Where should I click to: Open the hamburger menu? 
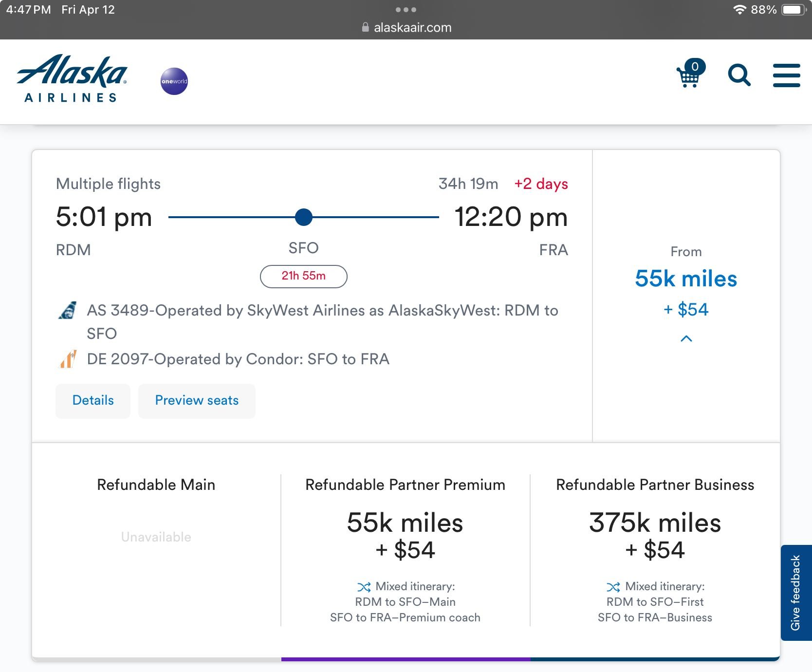click(786, 75)
